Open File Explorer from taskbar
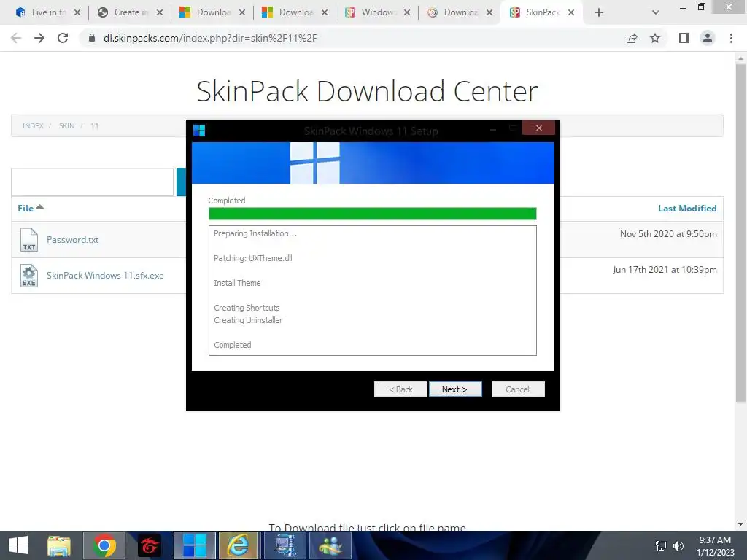Image resolution: width=747 pixels, height=560 pixels. (59, 545)
